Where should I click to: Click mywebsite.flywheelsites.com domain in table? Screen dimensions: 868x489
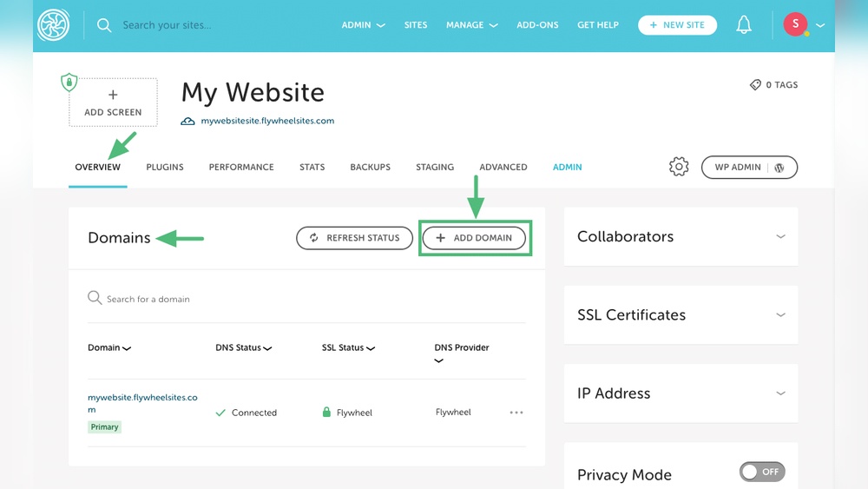pos(142,403)
